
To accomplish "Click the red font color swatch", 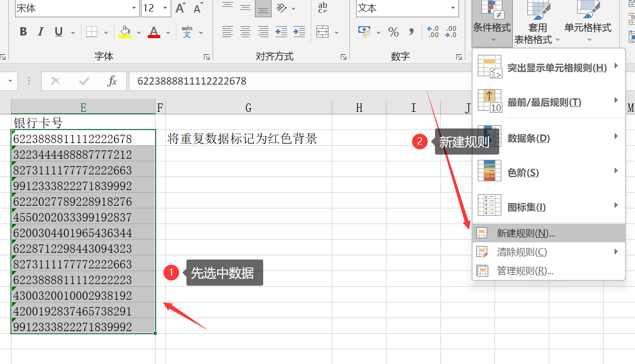I will pyautogui.click(x=153, y=32).
